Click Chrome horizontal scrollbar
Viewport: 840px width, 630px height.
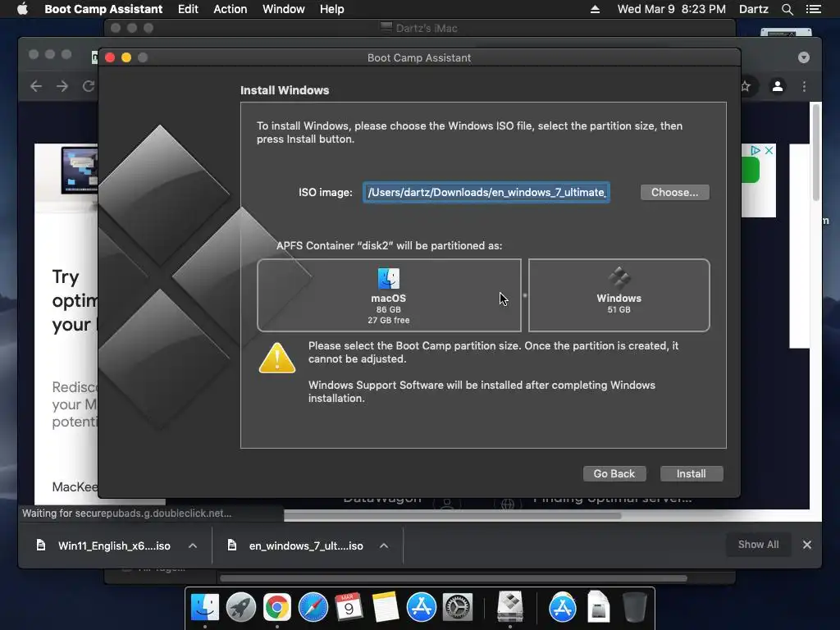453,516
